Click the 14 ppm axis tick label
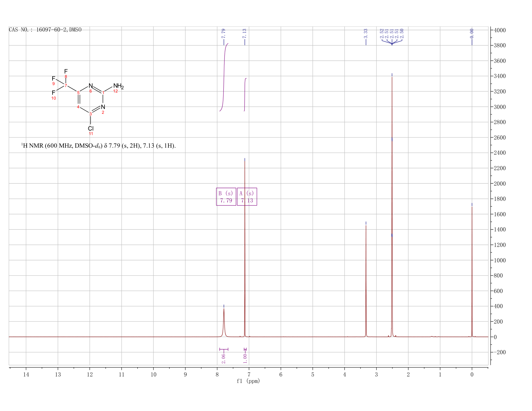The height and width of the screenshot is (411, 532). pyautogui.click(x=26, y=374)
